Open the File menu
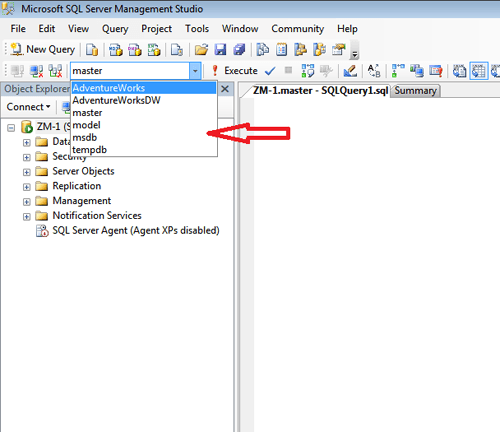Viewport: 500px width, 432px height. (18, 29)
